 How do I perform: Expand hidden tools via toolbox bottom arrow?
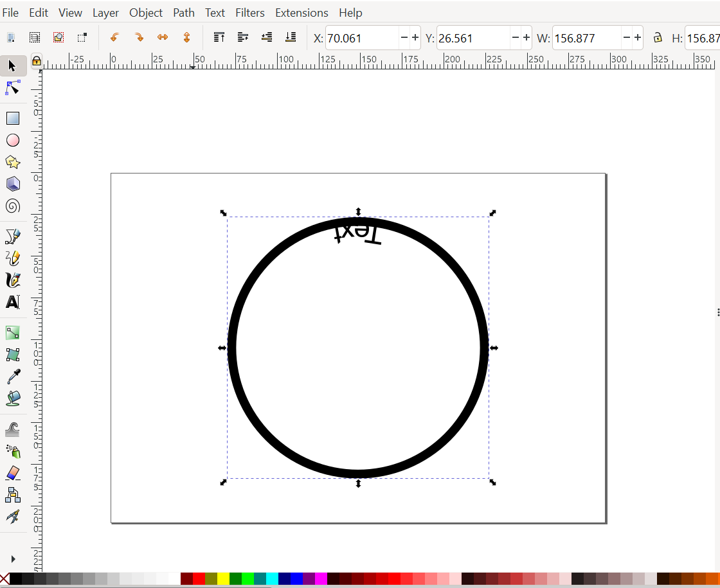pos(13,558)
